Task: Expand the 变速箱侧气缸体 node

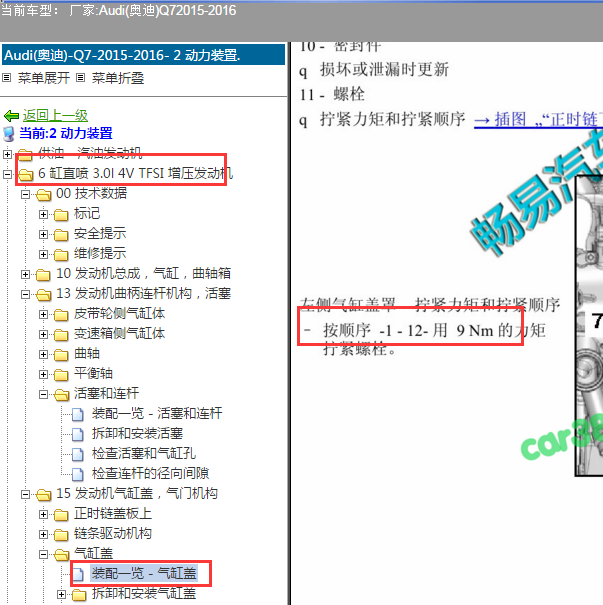Action: coord(44,335)
